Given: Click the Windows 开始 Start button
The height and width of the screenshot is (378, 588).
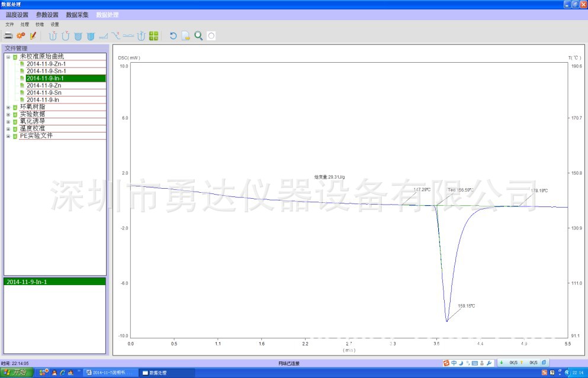Looking at the screenshot, I should click(x=17, y=373).
